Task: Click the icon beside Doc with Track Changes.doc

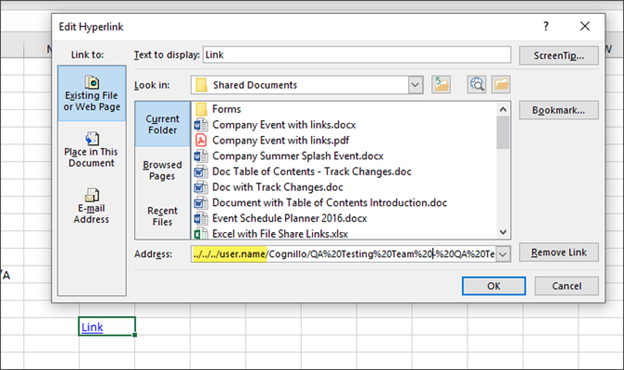Action: pyautogui.click(x=201, y=187)
